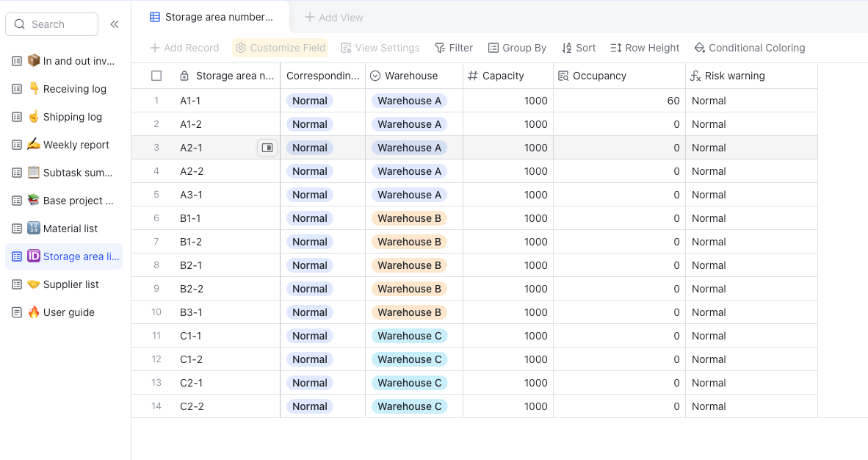Open the Capacity column header
Viewport: 868px width, 460px height.
508,76
